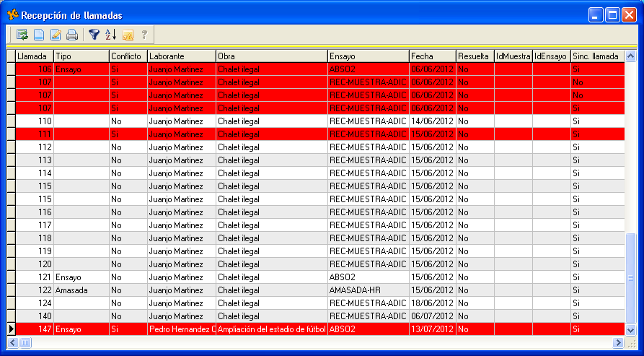
Task: Click the Laborante column header
Action: coord(181,56)
